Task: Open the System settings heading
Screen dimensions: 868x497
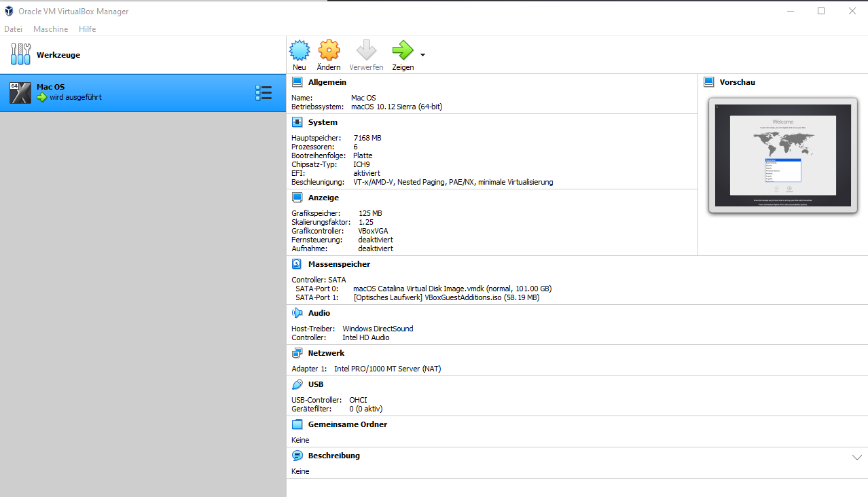Action: (x=323, y=122)
